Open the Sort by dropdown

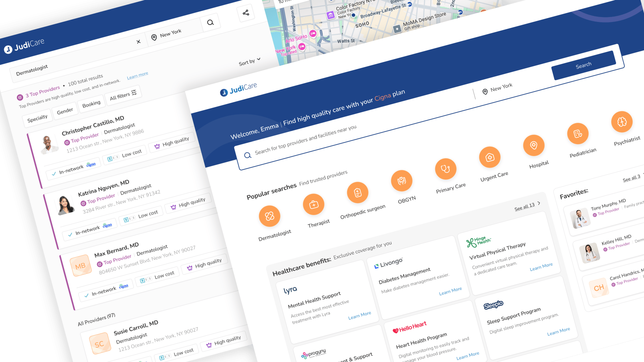click(250, 61)
